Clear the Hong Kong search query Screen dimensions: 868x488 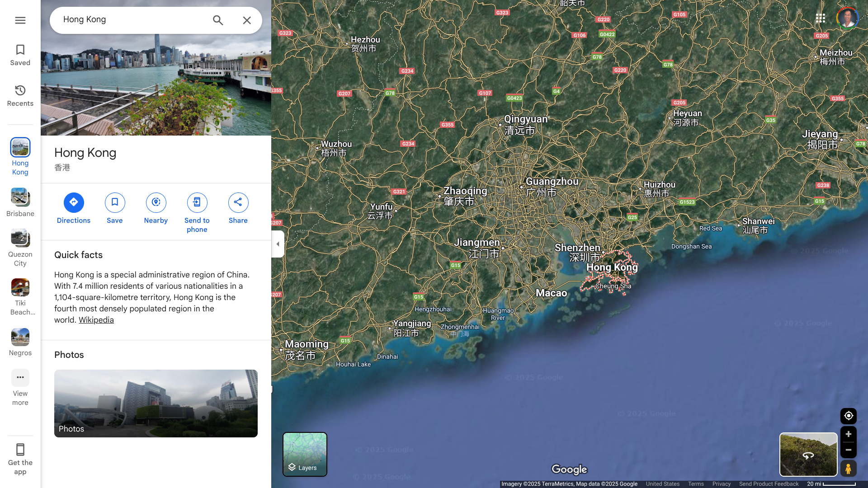(x=247, y=20)
